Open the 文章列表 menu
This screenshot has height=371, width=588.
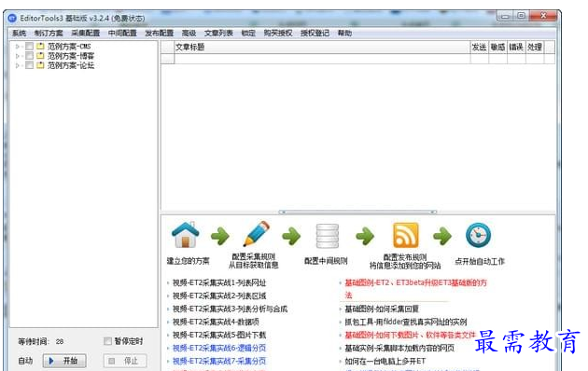[218, 33]
